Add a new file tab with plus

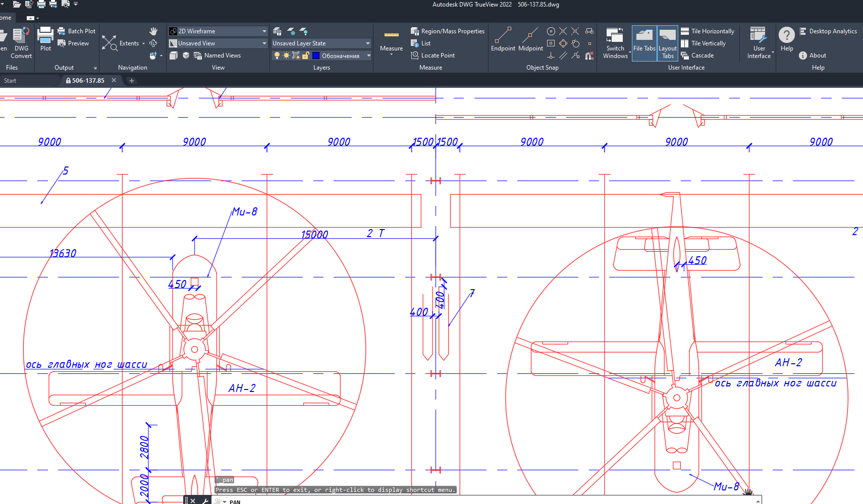132,81
